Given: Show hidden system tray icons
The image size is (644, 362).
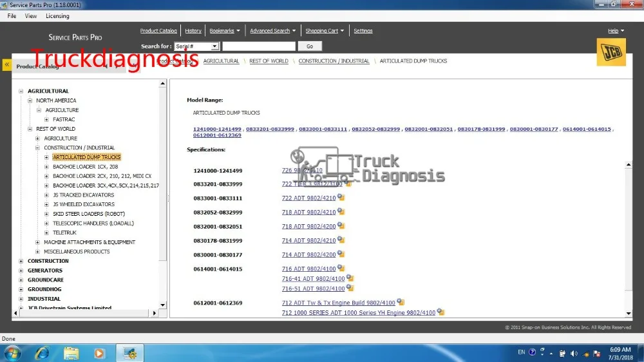Looking at the screenshot, I should pyautogui.click(x=551, y=354).
